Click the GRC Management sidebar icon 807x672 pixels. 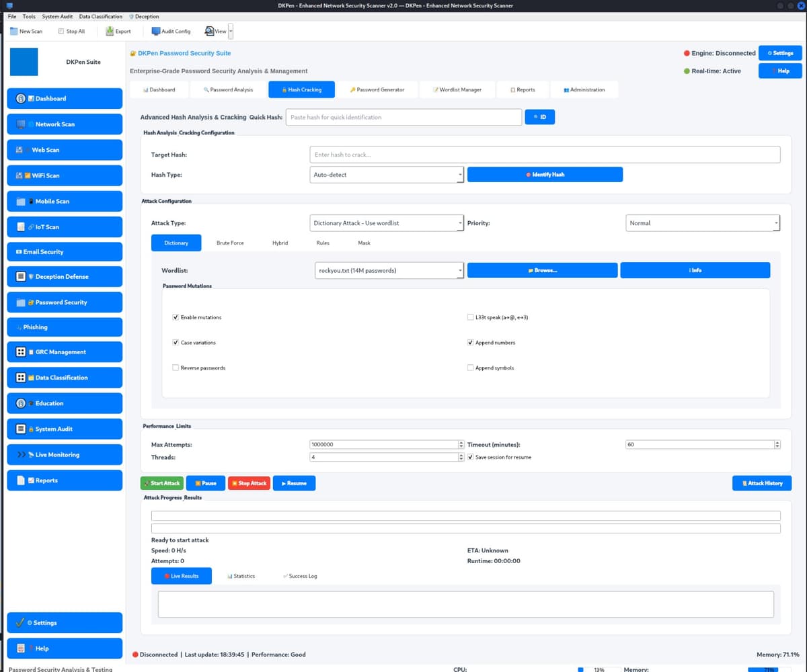(x=65, y=351)
